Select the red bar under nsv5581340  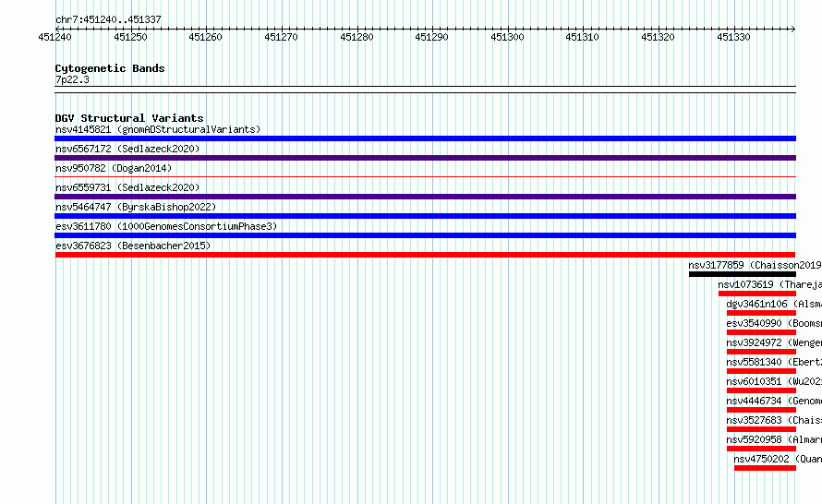coord(761,371)
